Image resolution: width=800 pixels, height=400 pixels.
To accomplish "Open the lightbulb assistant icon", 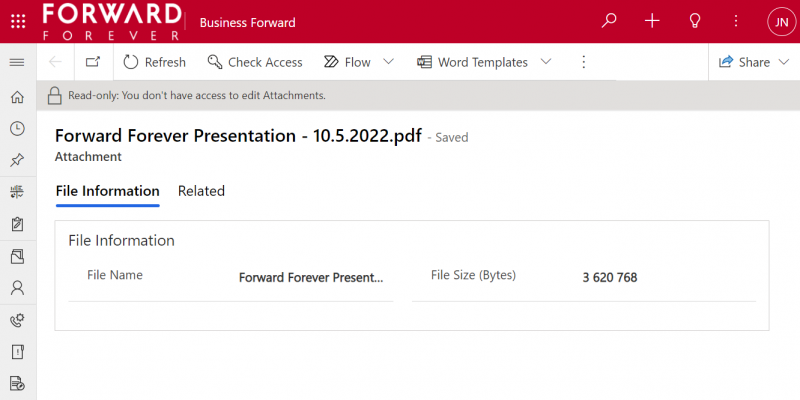I will click(x=694, y=21).
